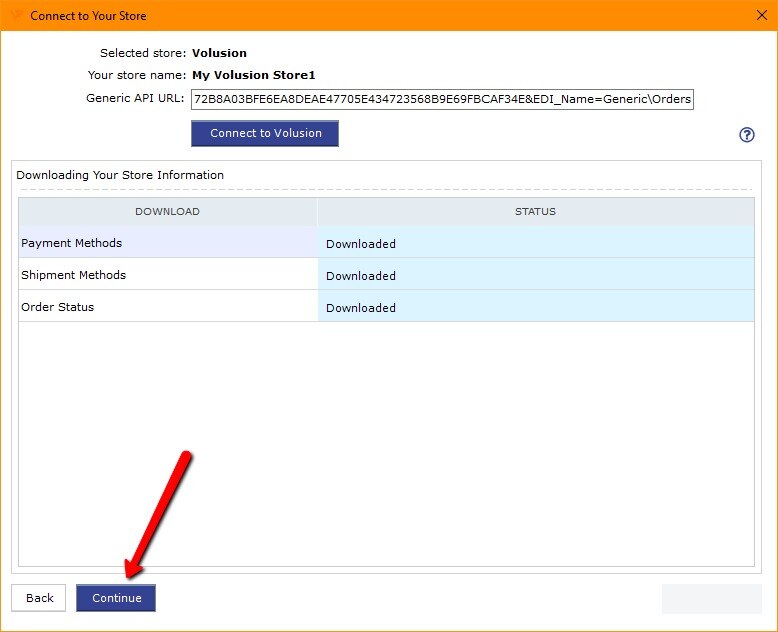The height and width of the screenshot is (632, 778).
Task: Click the app logo in title bar
Action: click(x=17, y=15)
